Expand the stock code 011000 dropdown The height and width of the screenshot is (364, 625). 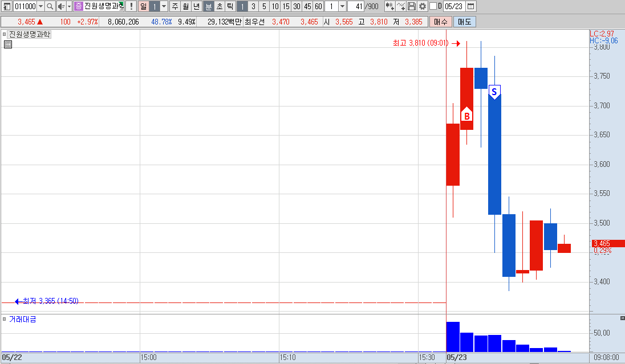click(40, 6)
